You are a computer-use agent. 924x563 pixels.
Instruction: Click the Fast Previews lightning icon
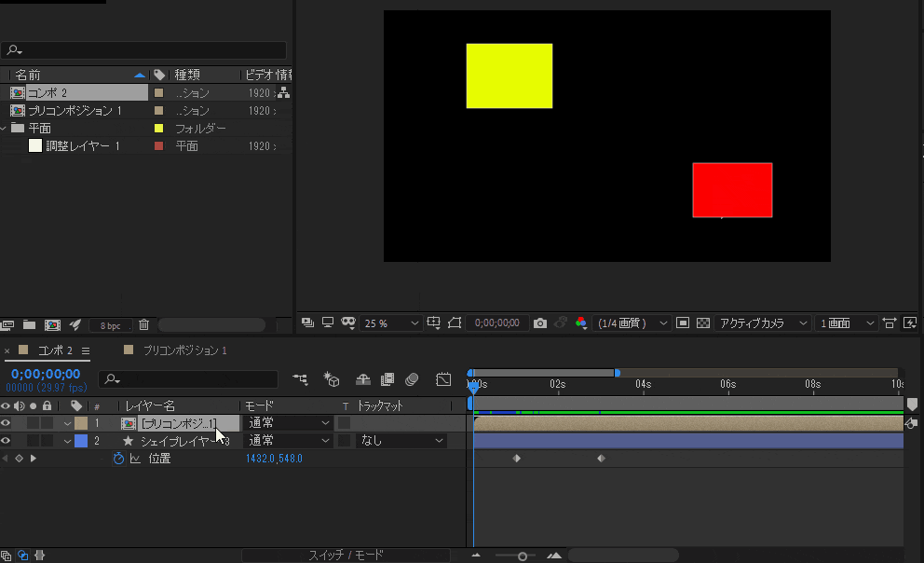[x=910, y=323]
